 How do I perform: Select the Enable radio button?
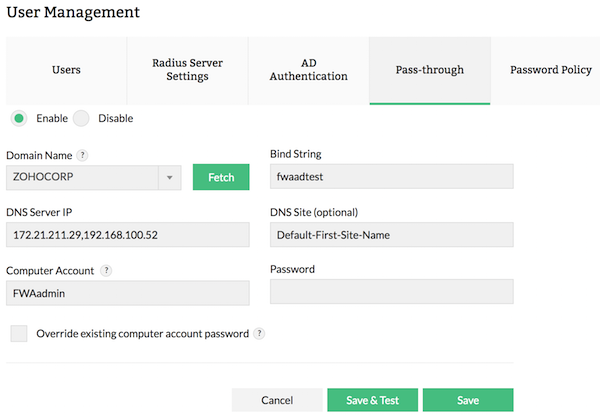tap(19, 118)
